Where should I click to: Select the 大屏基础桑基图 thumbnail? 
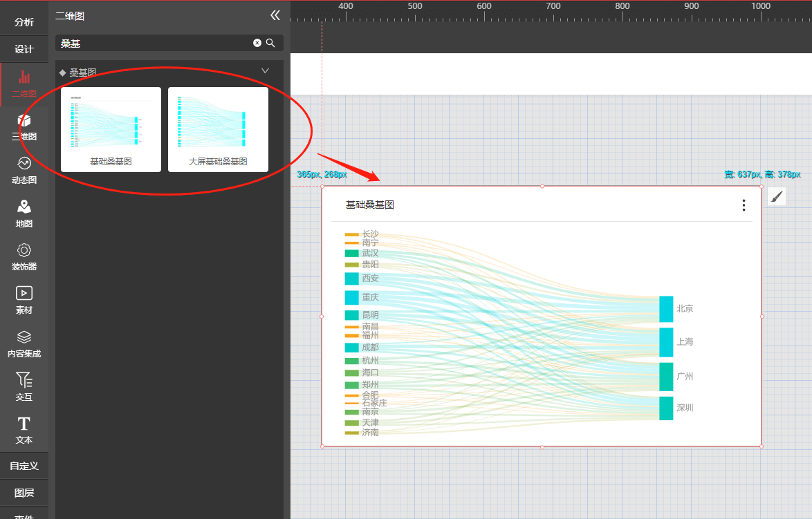coord(218,129)
